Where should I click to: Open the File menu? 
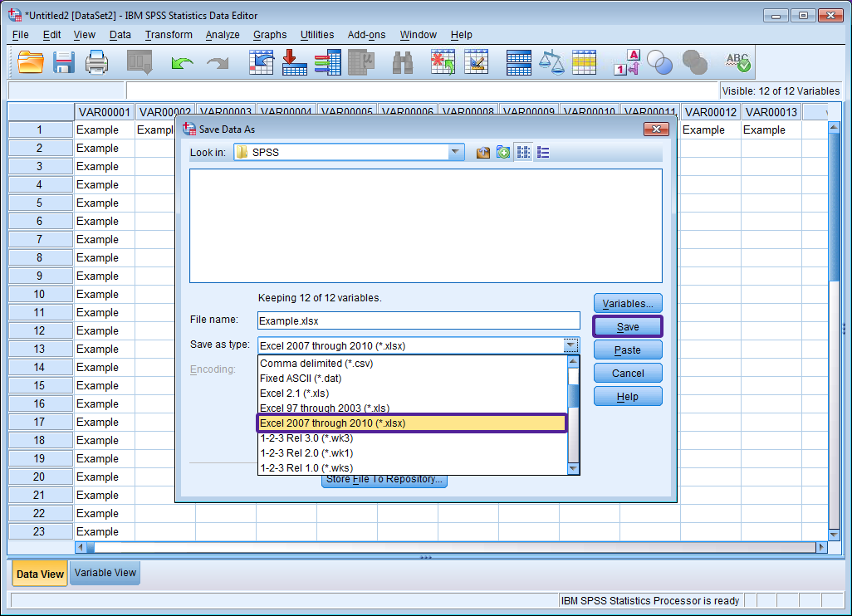coord(21,35)
